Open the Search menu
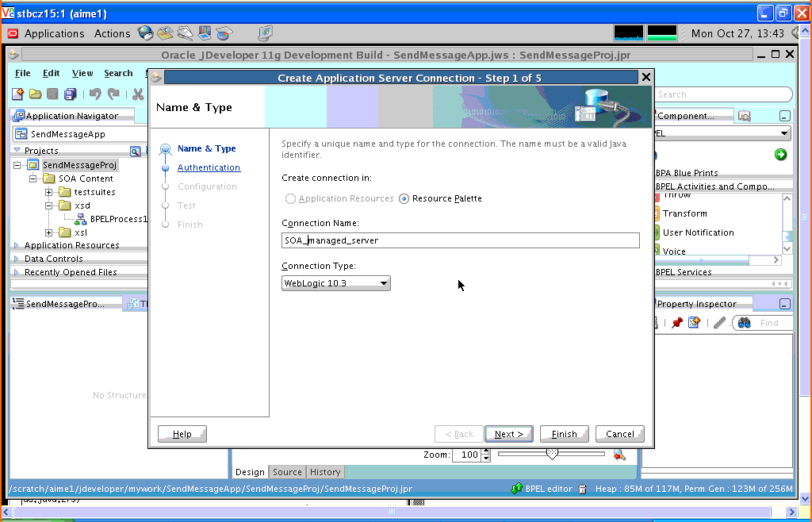This screenshot has height=522, width=812. click(x=118, y=73)
